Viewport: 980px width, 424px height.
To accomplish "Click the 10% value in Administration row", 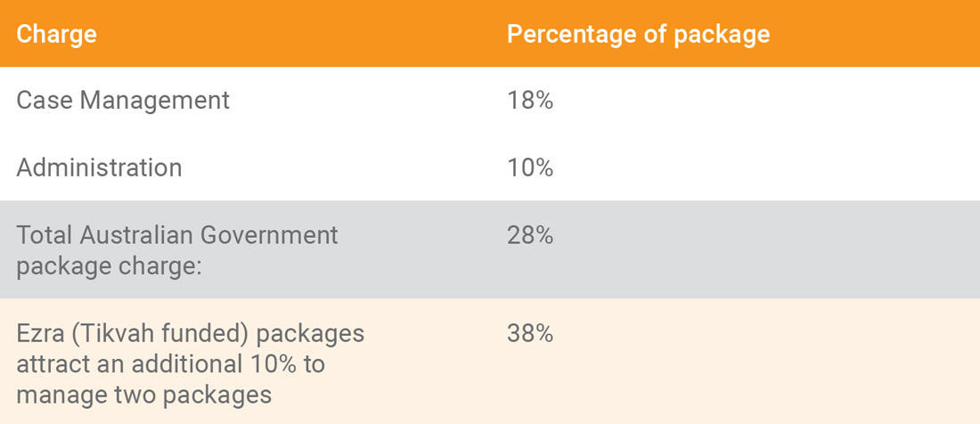I will pyautogui.click(x=530, y=167).
